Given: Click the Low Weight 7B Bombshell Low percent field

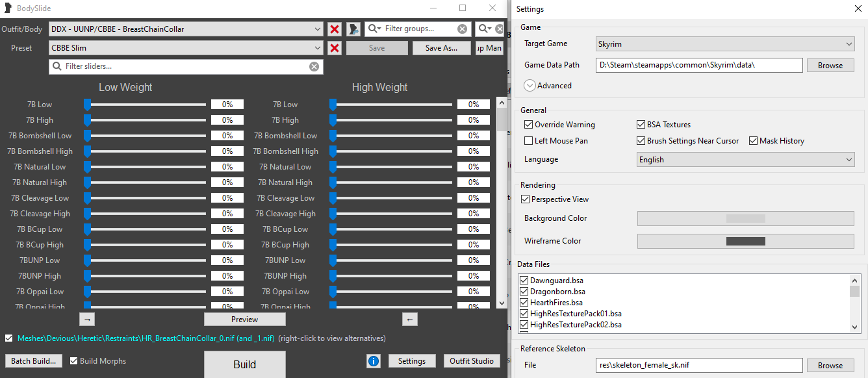Looking at the screenshot, I should (227, 136).
